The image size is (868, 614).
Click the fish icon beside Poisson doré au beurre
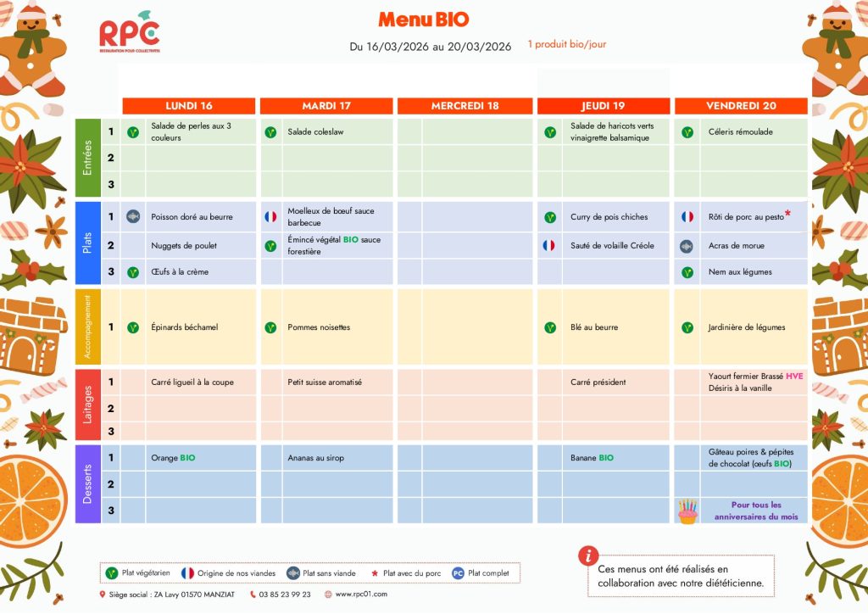tap(133, 217)
